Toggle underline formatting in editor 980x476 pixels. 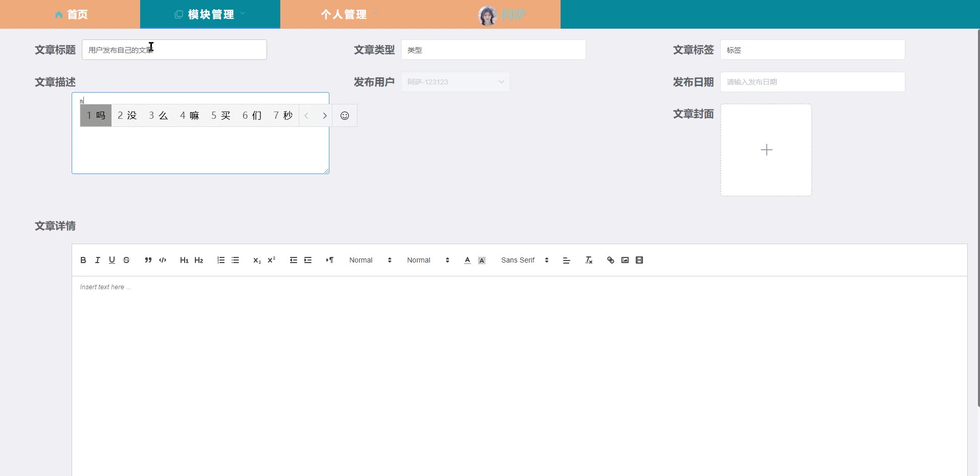pyautogui.click(x=112, y=260)
